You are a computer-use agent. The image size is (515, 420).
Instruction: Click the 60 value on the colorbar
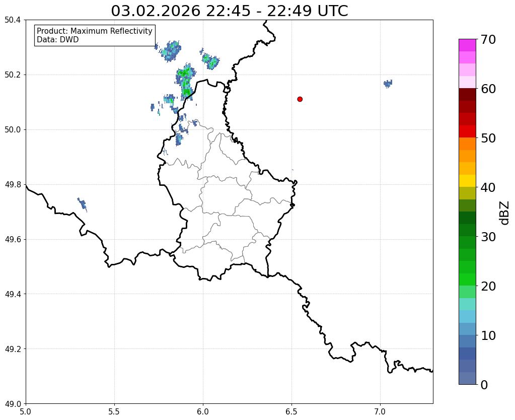coord(488,89)
